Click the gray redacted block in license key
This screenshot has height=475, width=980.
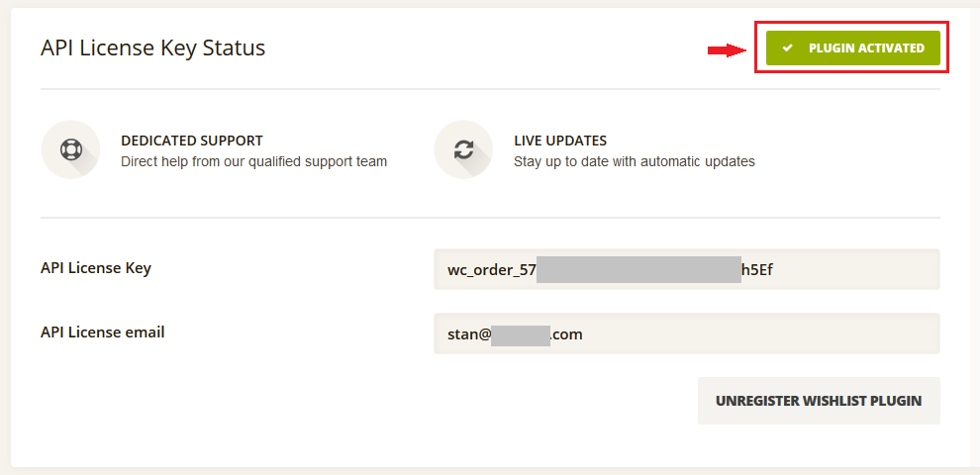click(638, 269)
